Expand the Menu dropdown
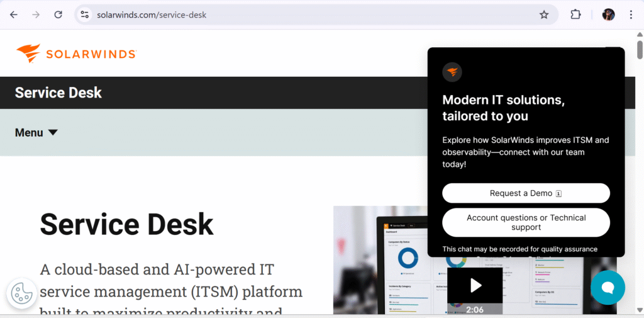This screenshot has height=318, width=644. click(36, 132)
